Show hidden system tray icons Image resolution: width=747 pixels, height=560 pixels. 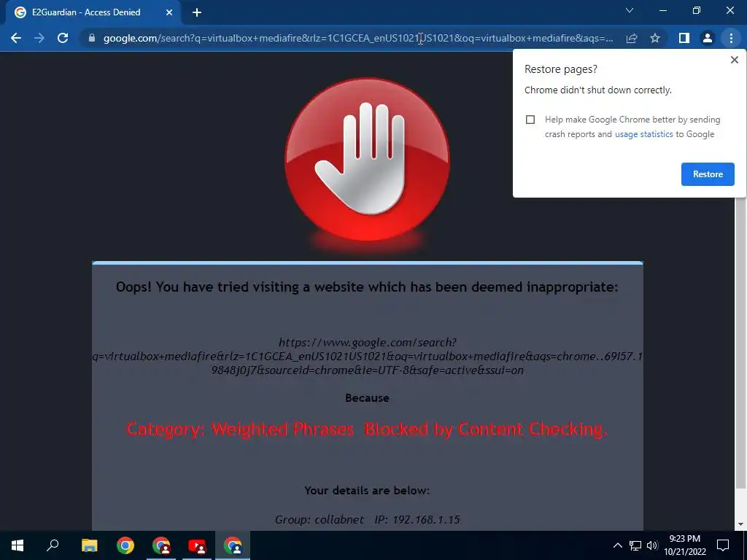(617, 545)
